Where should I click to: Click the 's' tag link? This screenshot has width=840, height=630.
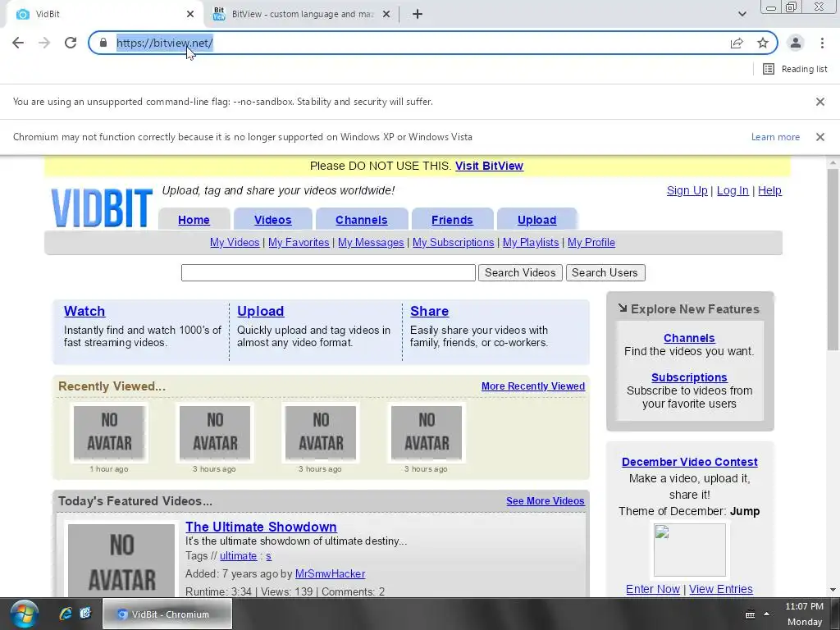pos(268,556)
